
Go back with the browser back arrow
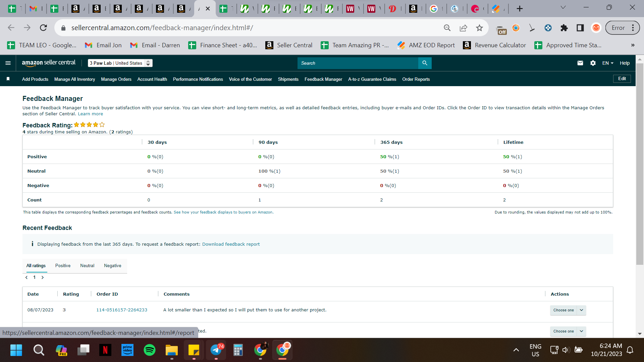[x=11, y=28]
